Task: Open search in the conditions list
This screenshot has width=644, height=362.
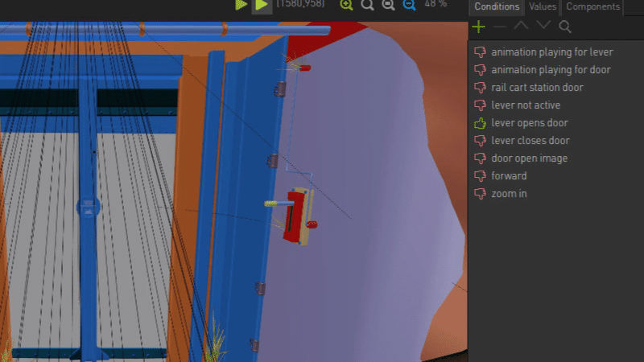Action: (x=565, y=27)
